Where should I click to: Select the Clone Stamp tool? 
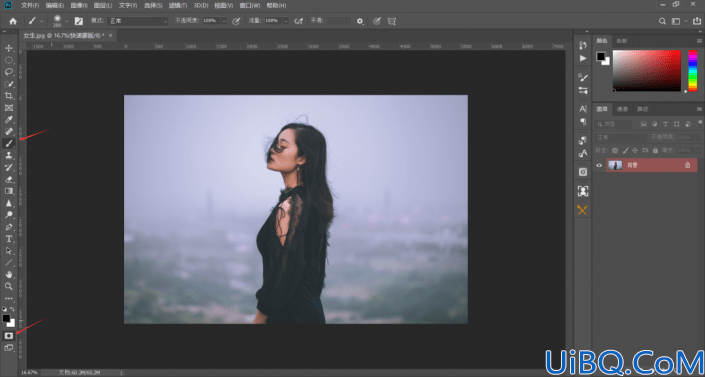tap(9, 155)
